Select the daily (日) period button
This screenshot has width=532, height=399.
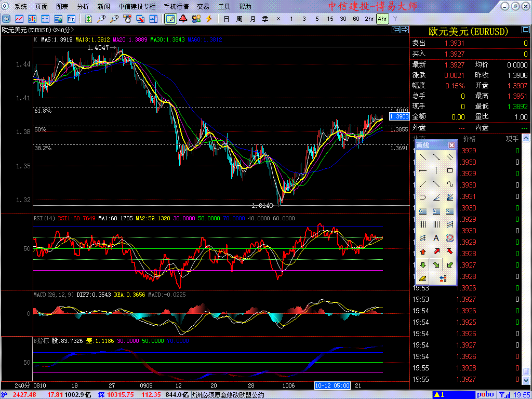pos(226,19)
